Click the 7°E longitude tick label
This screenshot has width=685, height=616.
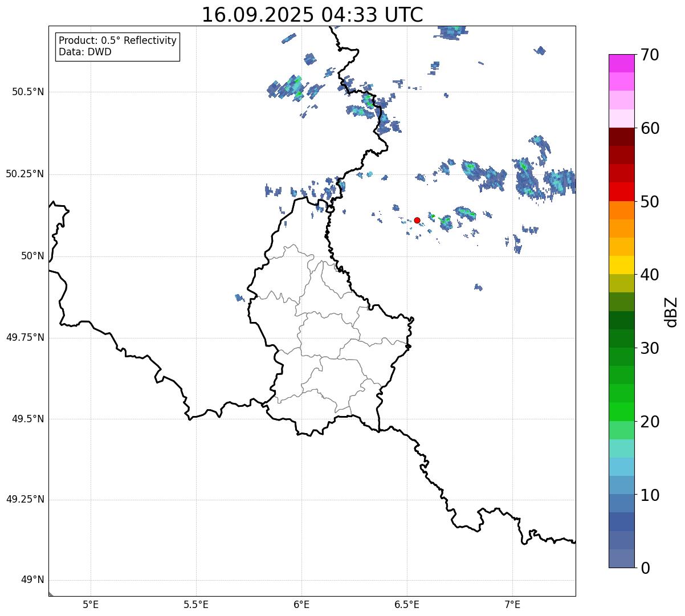[512, 604]
